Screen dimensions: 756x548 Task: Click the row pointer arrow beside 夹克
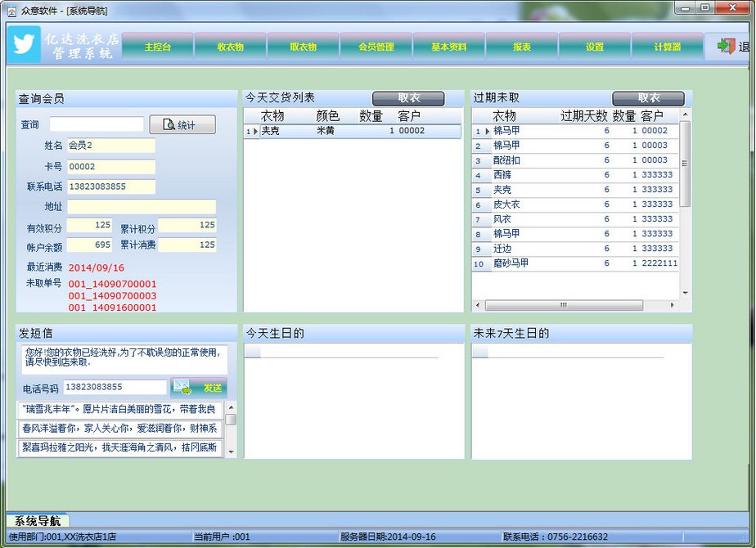point(255,131)
